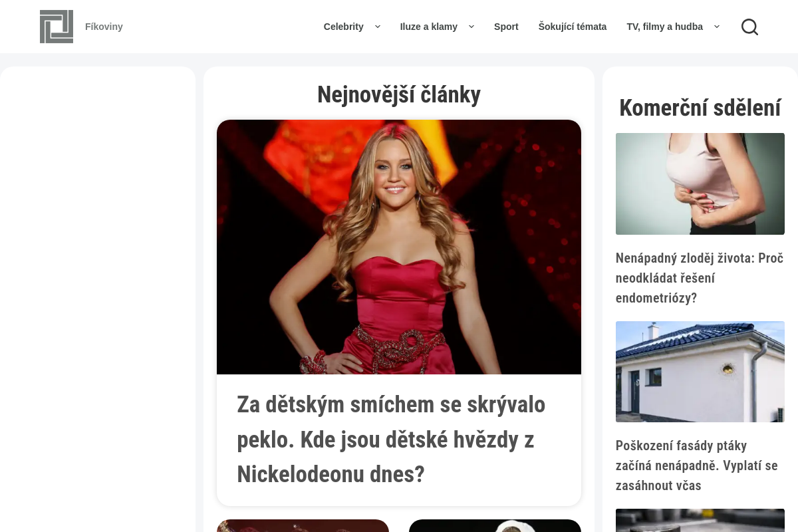This screenshot has width=798, height=532.
Task: Go to the Sport section
Action: pos(506,27)
